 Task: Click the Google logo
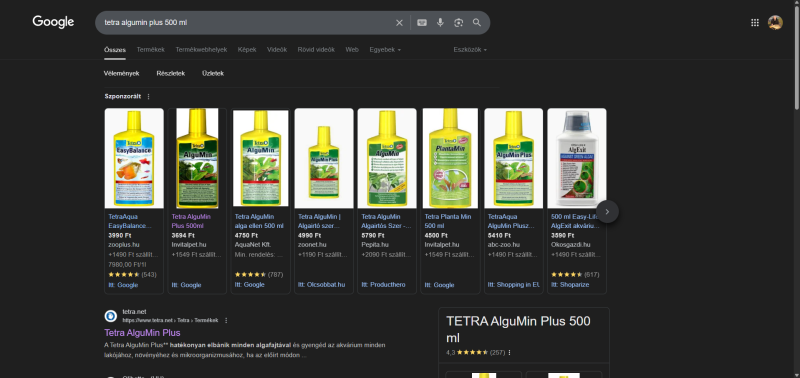click(53, 22)
